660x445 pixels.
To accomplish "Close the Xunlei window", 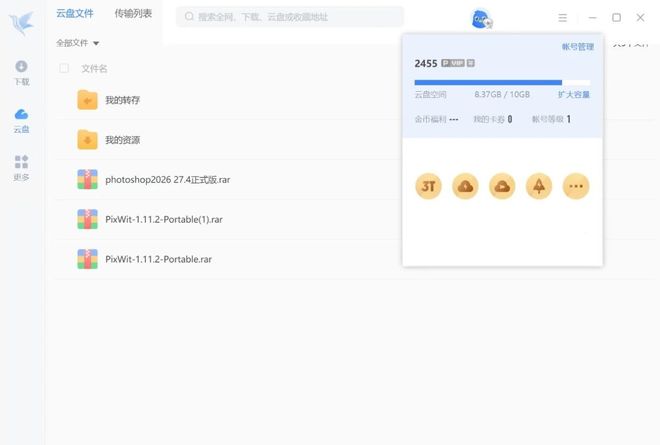I will pyautogui.click(x=640, y=18).
